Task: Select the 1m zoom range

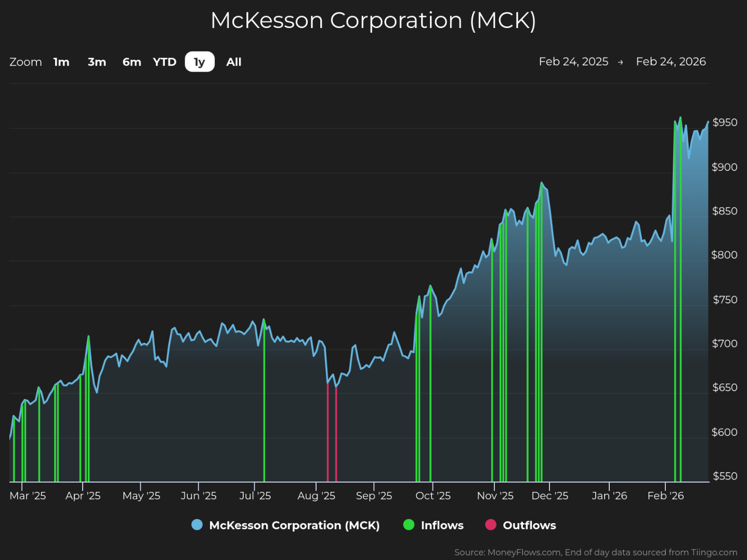Action: click(61, 62)
